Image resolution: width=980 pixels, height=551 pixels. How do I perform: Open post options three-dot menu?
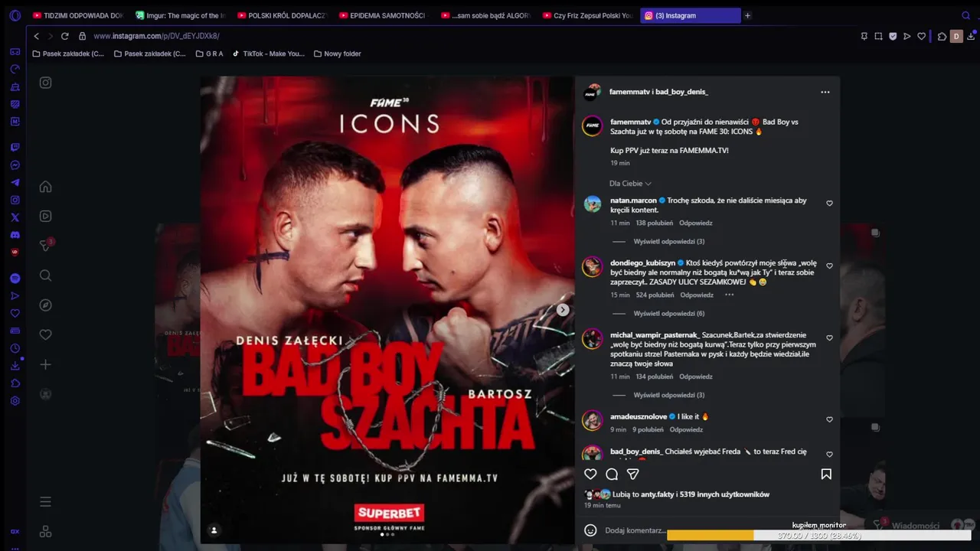(825, 92)
